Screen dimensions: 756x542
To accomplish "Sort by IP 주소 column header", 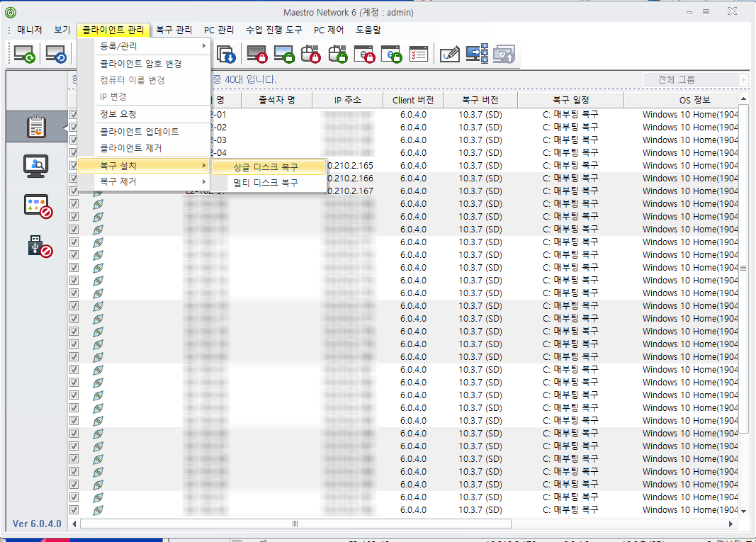I will [x=348, y=101].
